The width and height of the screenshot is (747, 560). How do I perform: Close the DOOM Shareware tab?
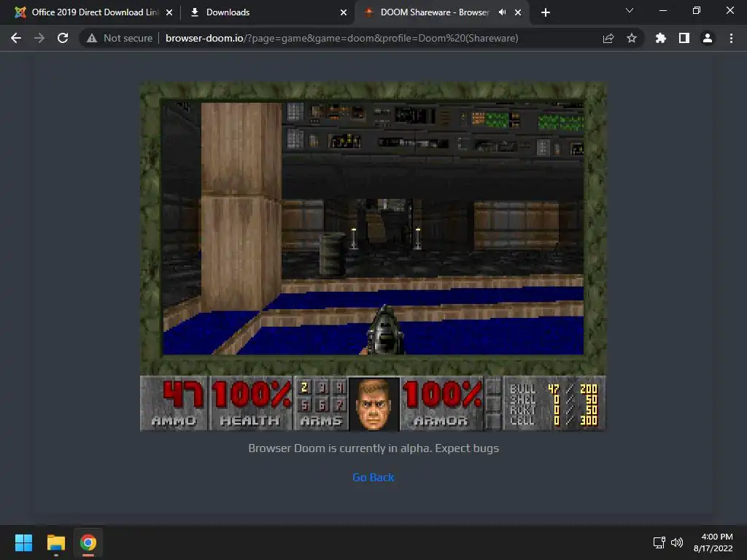coord(518,12)
